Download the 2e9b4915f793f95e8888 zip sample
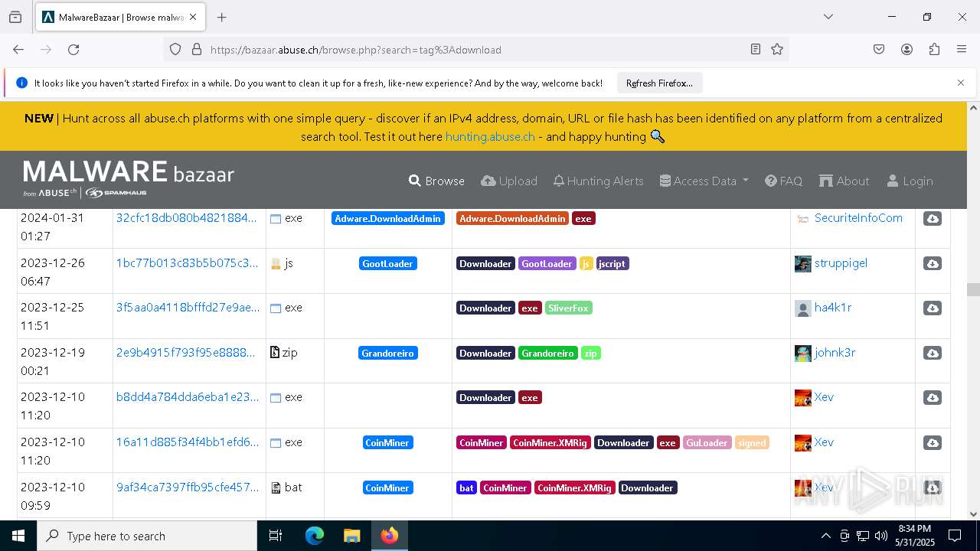 (933, 353)
